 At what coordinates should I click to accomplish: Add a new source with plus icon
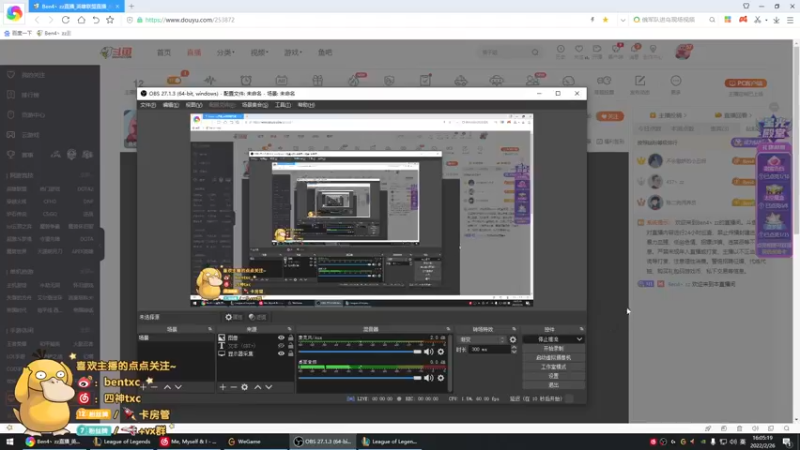pos(222,387)
